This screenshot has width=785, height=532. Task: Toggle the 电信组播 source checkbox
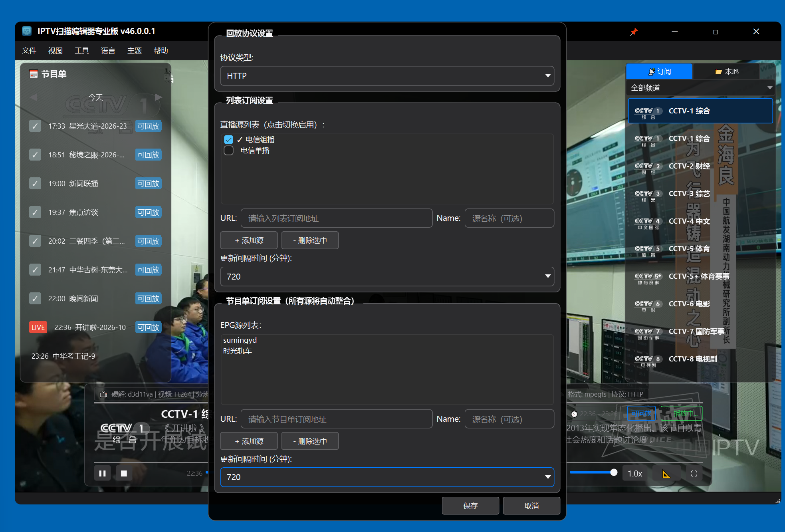click(228, 139)
